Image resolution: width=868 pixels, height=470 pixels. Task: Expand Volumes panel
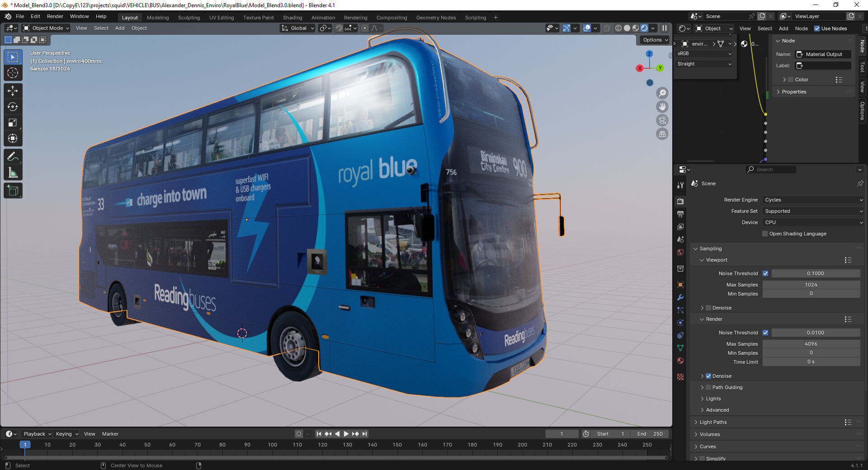click(x=710, y=434)
